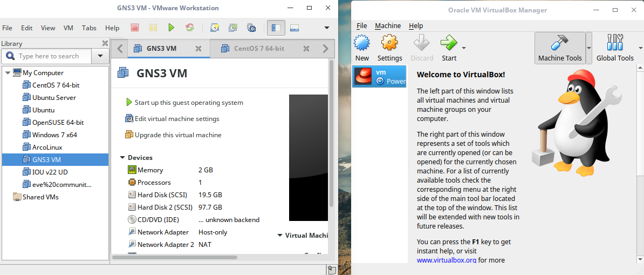
Task: Click the VMware status bar icon
Action: [332, 270]
